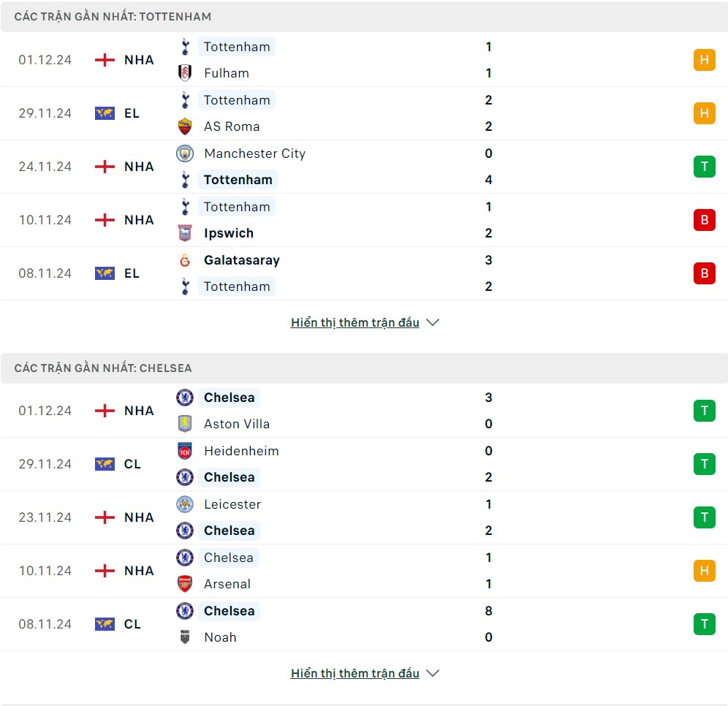Image resolution: width=728 pixels, height=706 pixels.
Task: Click the Galatasaray club crest icon
Action: (185, 260)
